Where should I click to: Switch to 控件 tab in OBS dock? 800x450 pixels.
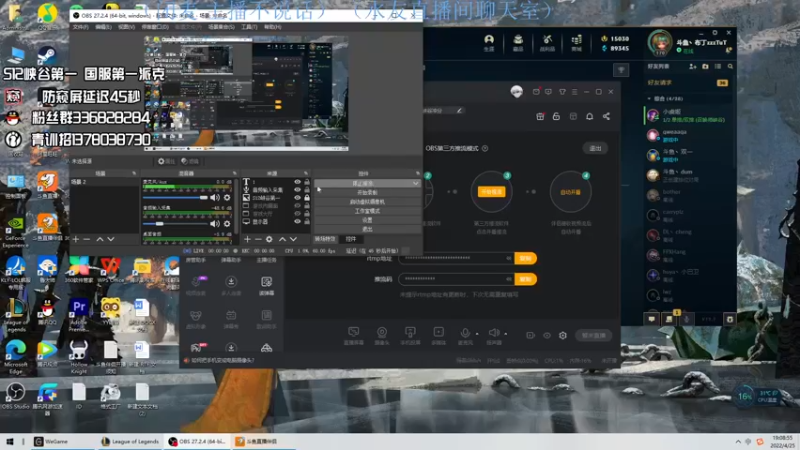tap(351, 239)
